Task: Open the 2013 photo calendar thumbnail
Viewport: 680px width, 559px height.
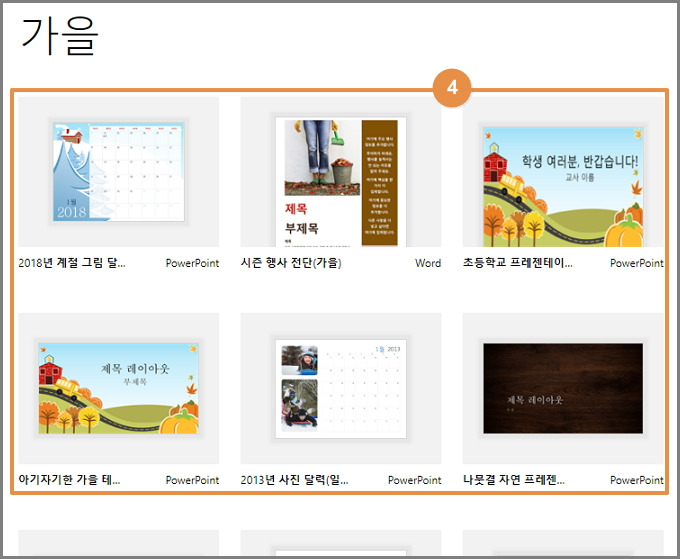Action: point(341,389)
